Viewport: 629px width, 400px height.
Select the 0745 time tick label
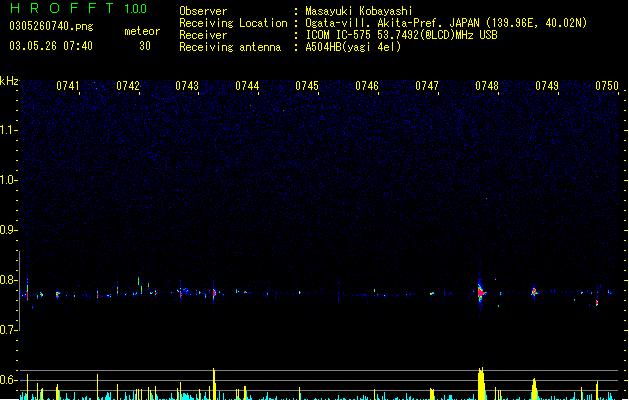(306, 86)
